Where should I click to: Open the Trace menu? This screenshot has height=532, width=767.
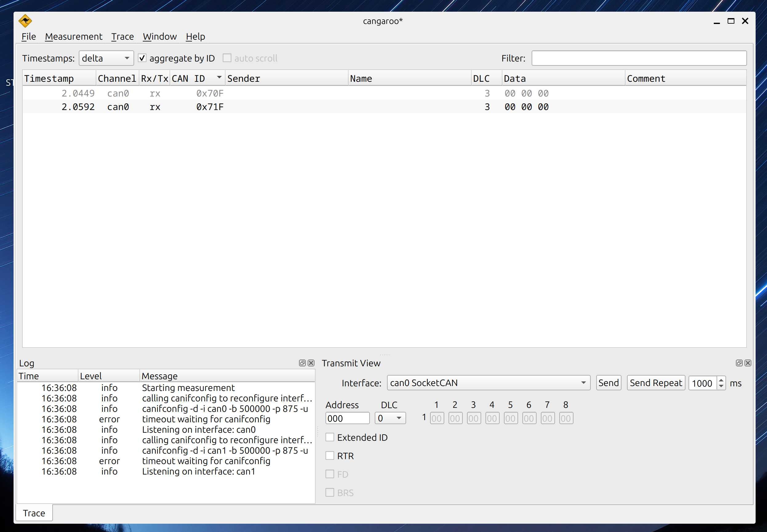pos(122,36)
